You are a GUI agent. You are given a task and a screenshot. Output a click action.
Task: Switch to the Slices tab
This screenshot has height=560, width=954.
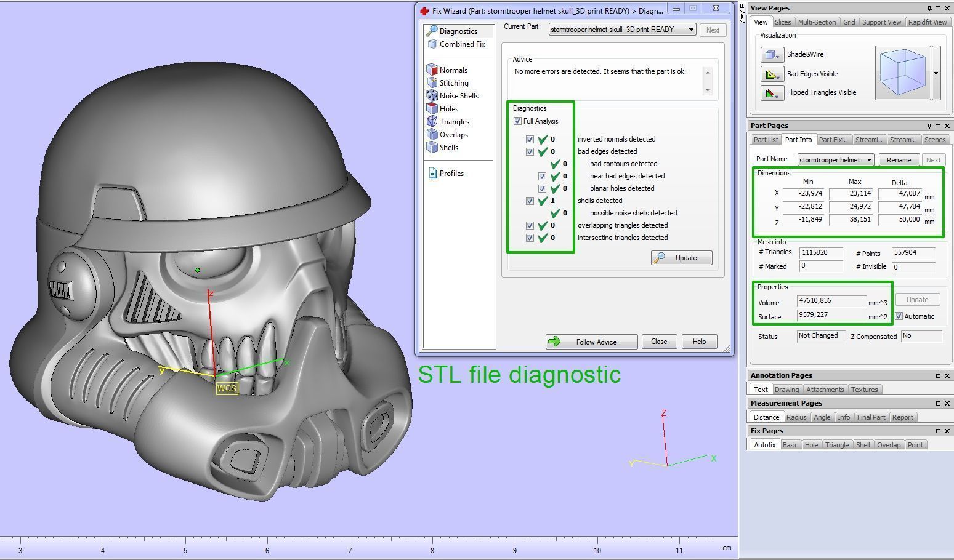pyautogui.click(x=783, y=22)
